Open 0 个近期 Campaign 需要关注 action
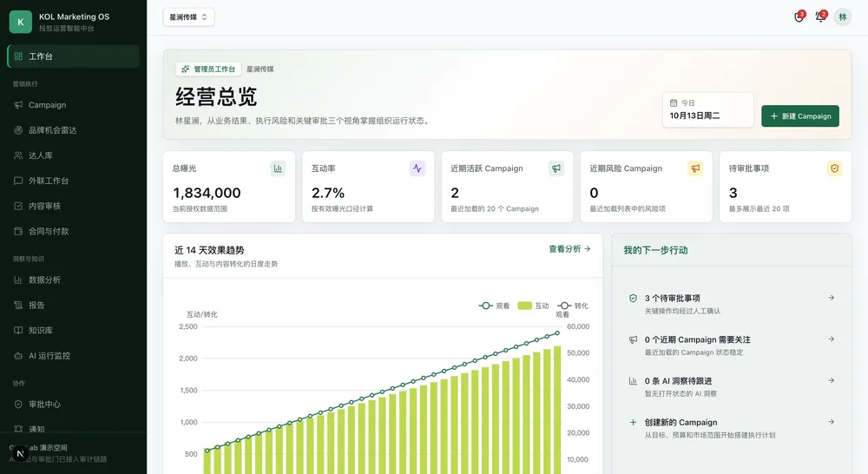The image size is (868, 474). (731, 346)
